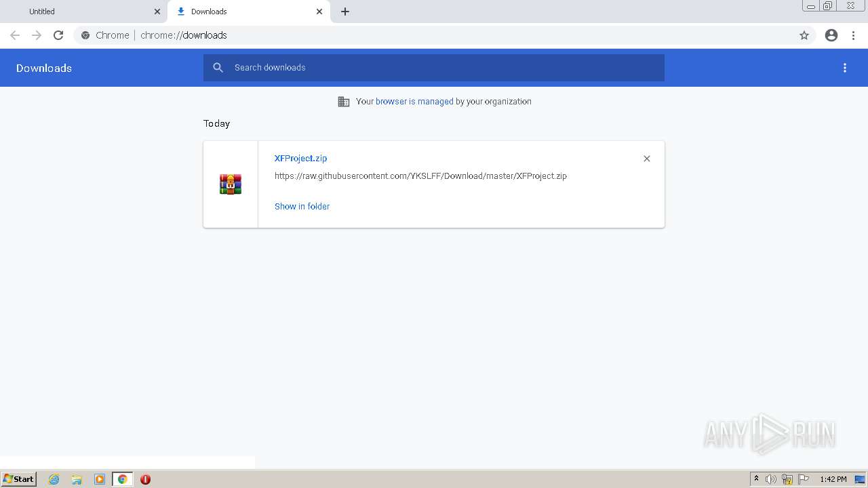Click the XFProject.zip source URL
The width and height of the screenshot is (868, 488).
pos(420,176)
